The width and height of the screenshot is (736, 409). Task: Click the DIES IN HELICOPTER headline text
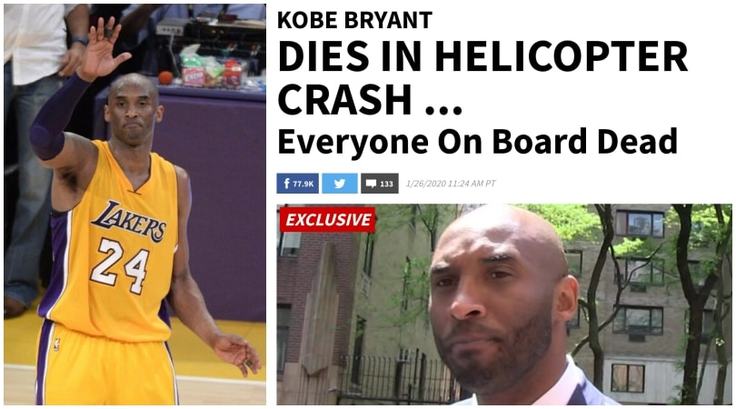483,57
